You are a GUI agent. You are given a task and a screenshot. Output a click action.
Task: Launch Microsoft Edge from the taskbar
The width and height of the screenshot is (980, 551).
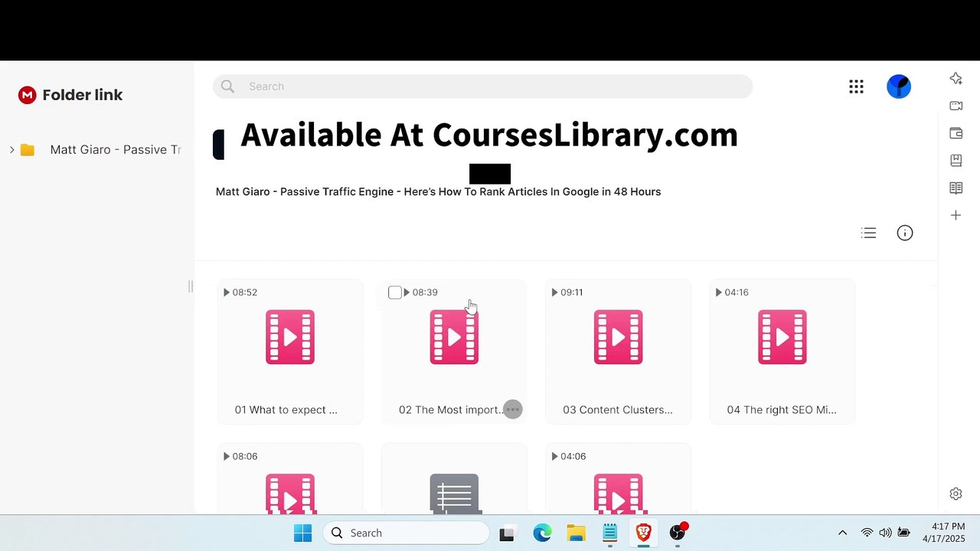pyautogui.click(x=542, y=533)
